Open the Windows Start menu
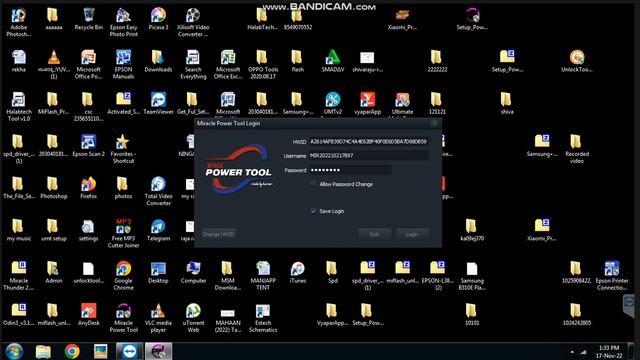 [x=14, y=351]
